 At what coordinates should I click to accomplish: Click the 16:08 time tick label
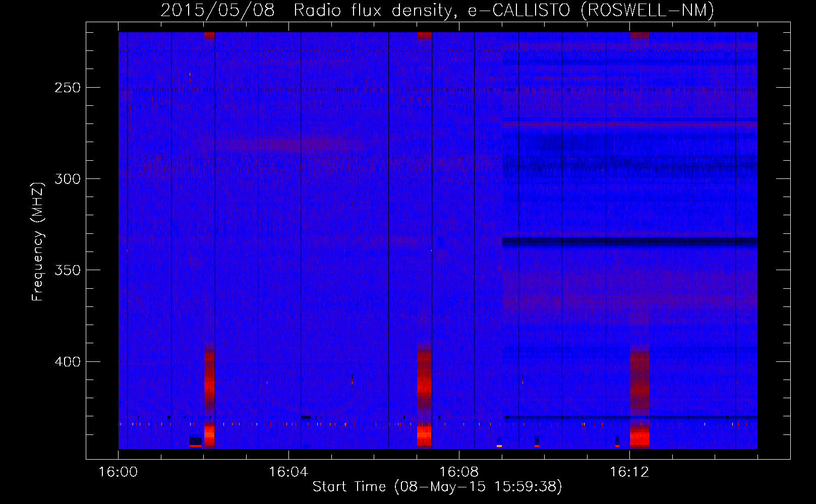pyautogui.click(x=459, y=472)
